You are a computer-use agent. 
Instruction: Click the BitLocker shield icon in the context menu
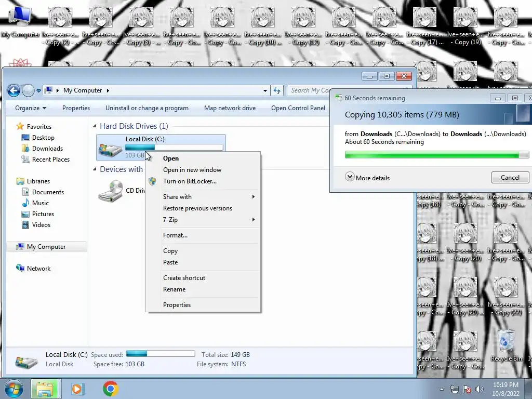[152, 181]
